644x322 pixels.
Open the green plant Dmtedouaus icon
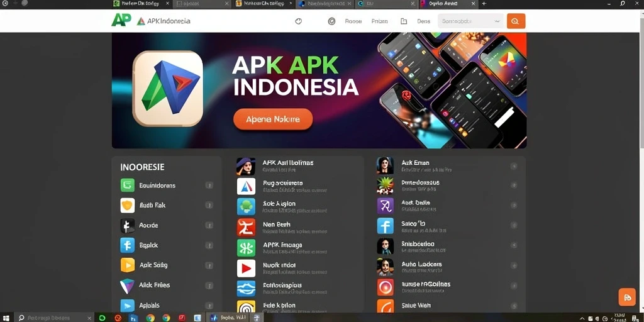coord(386,186)
